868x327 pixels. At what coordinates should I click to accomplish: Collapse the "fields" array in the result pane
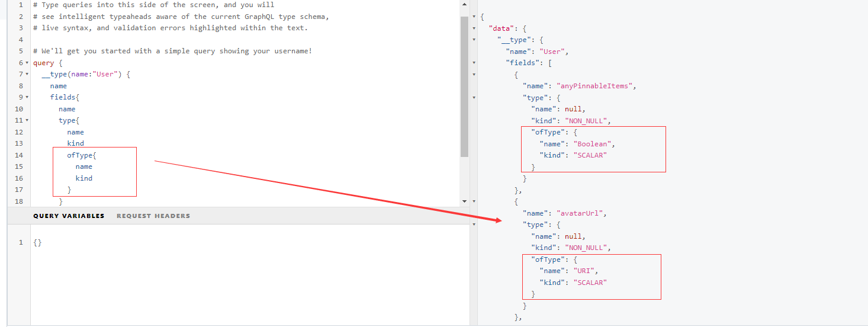click(474, 63)
